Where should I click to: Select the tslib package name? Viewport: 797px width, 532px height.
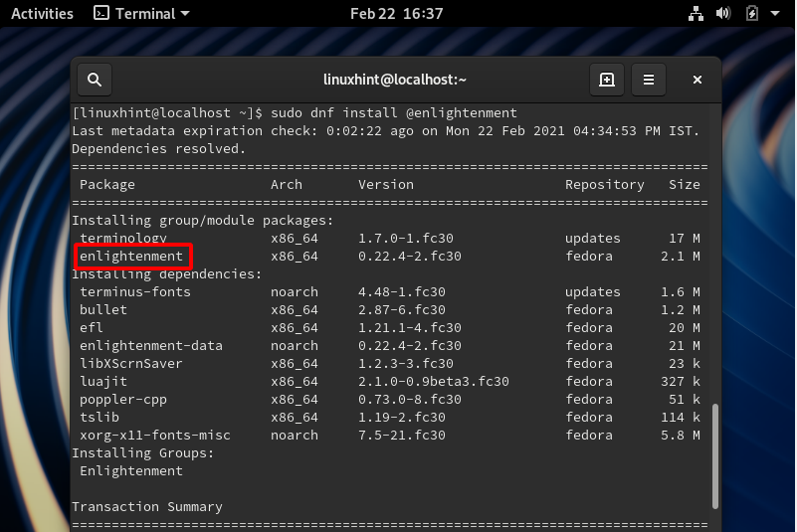pyautogui.click(x=100, y=418)
